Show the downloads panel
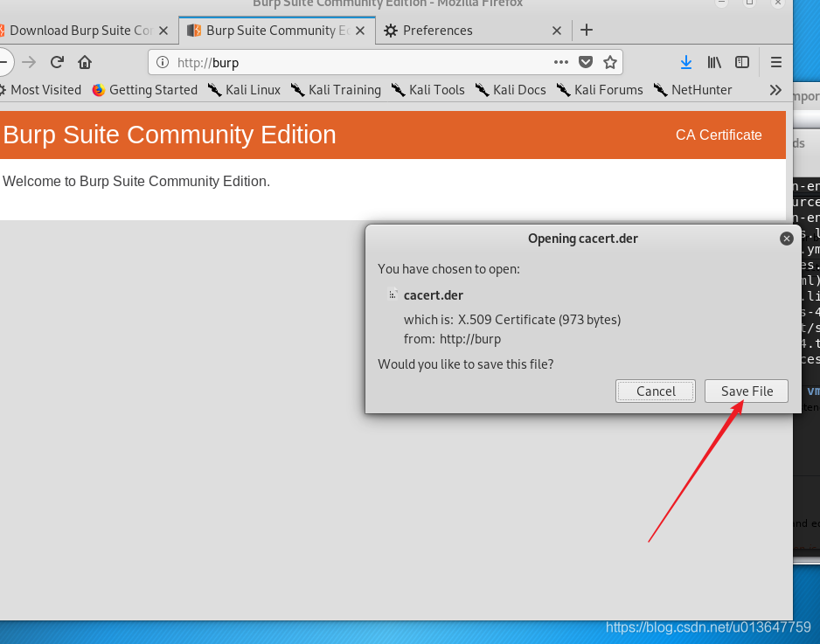 click(x=686, y=62)
